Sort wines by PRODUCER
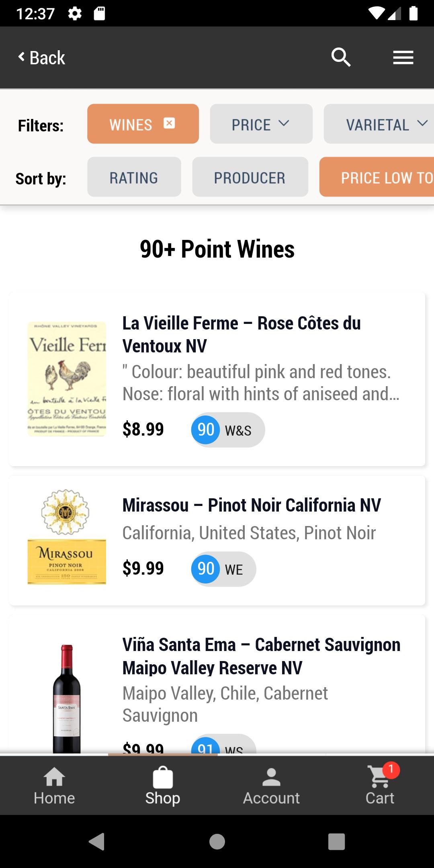The height and width of the screenshot is (868, 434). [250, 177]
